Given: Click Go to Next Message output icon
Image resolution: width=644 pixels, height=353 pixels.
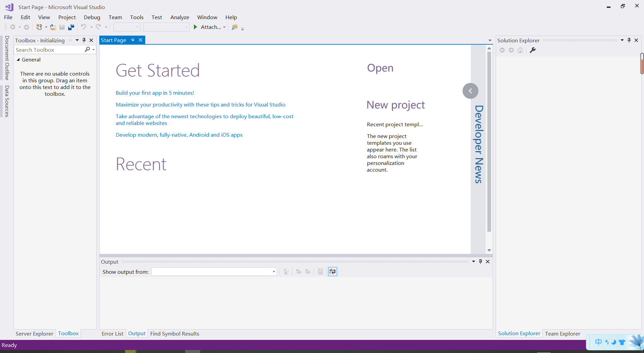Looking at the screenshot, I should [x=308, y=271].
